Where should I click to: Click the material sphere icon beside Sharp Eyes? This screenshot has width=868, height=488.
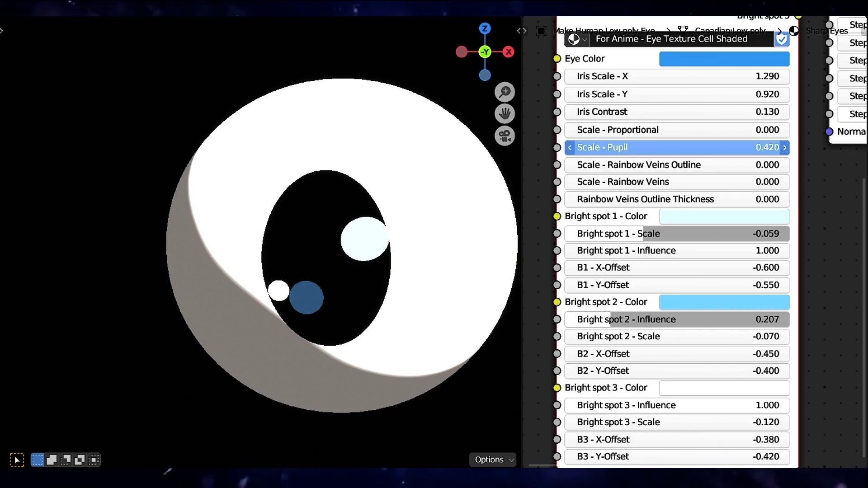point(794,31)
